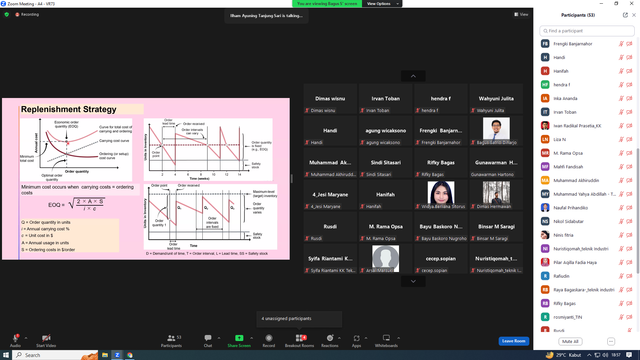The image size is (640, 360).
Task: Click the Leave Room button
Action: pos(513,341)
